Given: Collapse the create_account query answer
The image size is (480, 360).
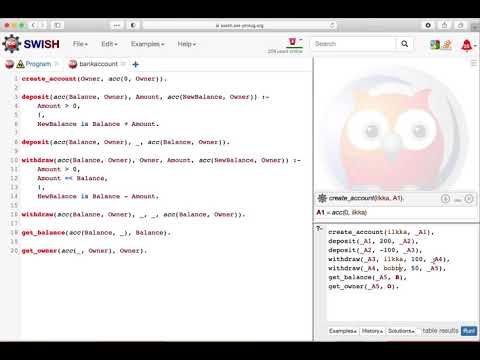Looking at the screenshot, I should 458,199.
